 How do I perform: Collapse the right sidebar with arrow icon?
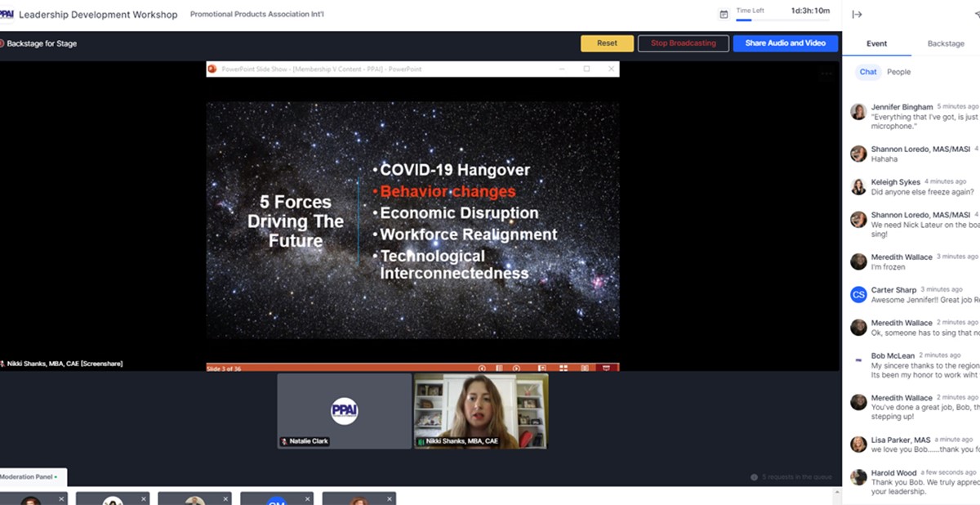(857, 14)
